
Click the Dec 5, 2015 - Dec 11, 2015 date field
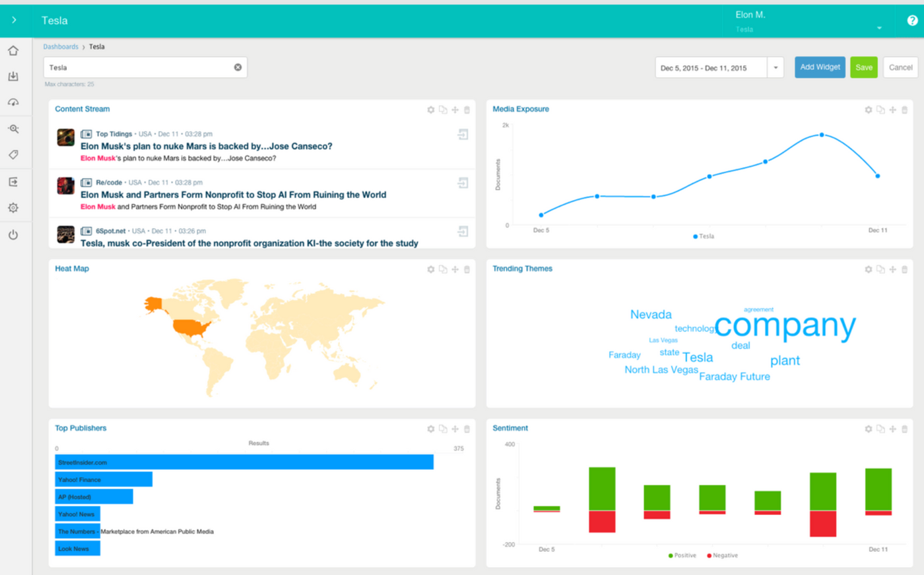tap(711, 67)
